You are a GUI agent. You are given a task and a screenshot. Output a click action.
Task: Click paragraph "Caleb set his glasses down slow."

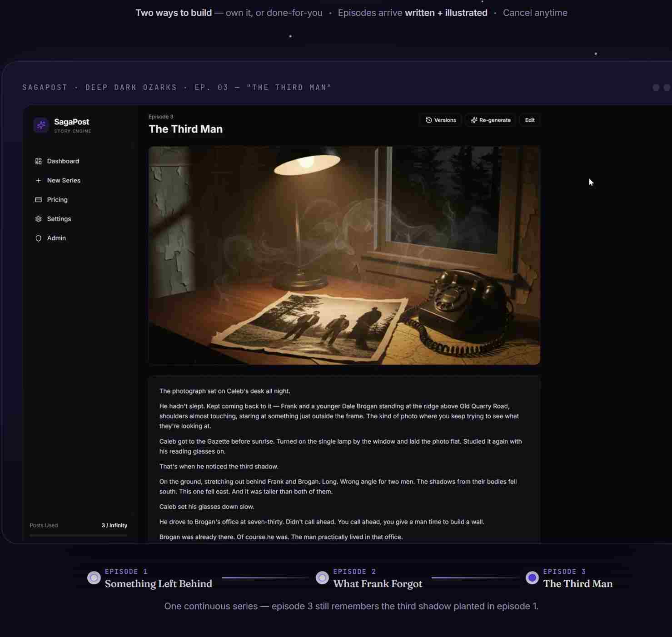pyautogui.click(x=207, y=507)
